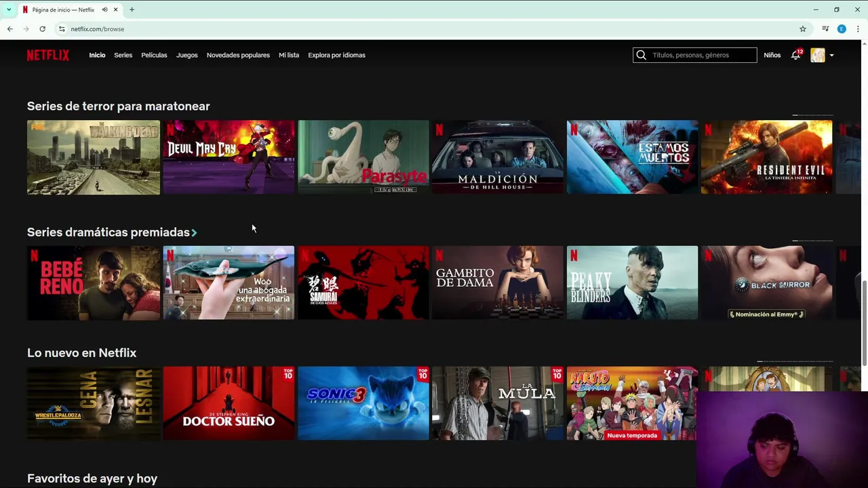Screen dimensions: 868x488
Task: Open Sonic 3 thumbnail
Action: [x=363, y=403]
